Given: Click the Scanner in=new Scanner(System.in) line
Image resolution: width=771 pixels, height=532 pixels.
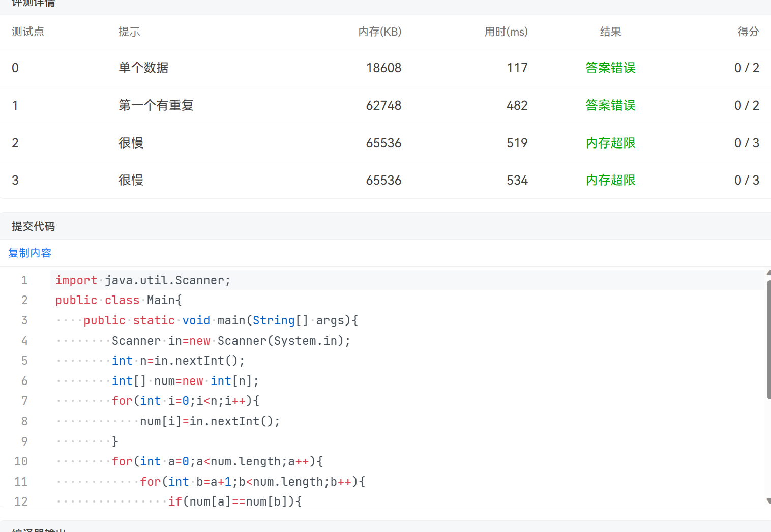Looking at the screenshot, I should [231, 341].
